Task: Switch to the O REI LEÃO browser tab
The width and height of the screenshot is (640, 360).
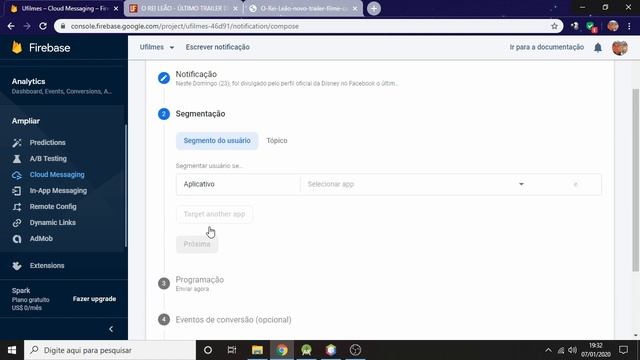Action: [x=184, y=9]
